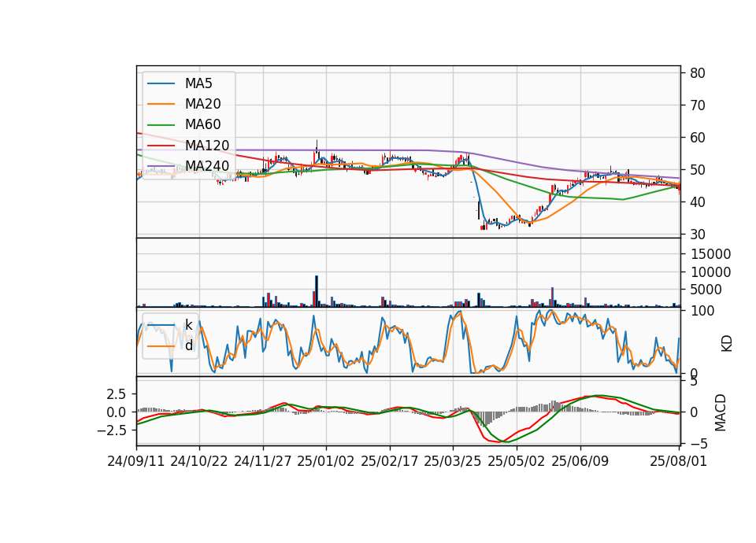This screenshot has height=543, width=756.
Task: Click the price axis value 60
Action: click(698, 138)
